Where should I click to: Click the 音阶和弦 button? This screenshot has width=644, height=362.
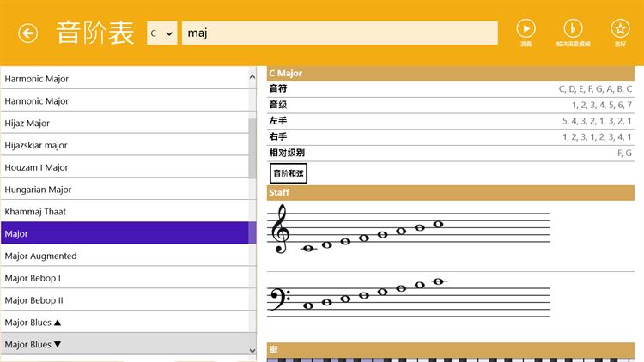click(289, 173)
